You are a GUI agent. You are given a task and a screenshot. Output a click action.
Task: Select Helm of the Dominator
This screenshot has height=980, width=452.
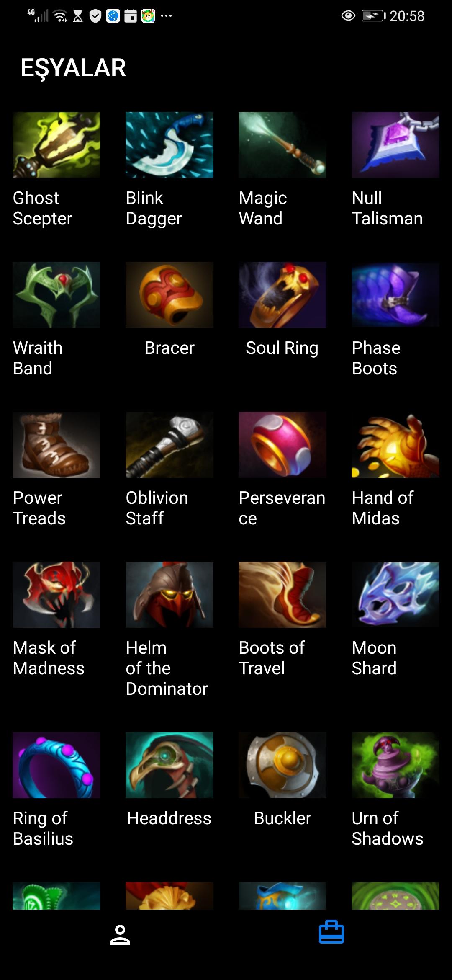169,595
